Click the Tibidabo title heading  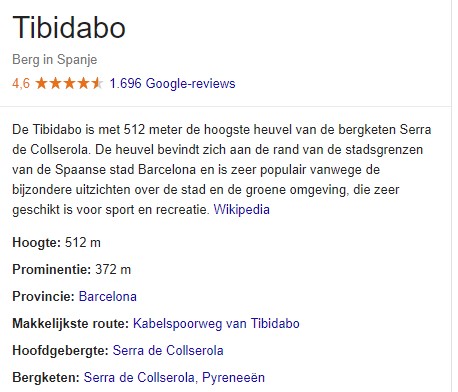coord(69,28)
